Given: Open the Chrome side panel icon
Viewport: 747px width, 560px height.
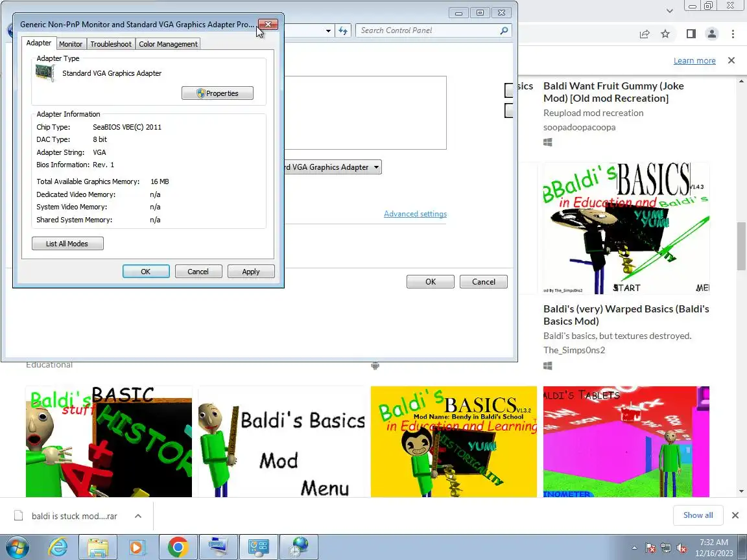Looking at the screenshot, I should (691, 34).
